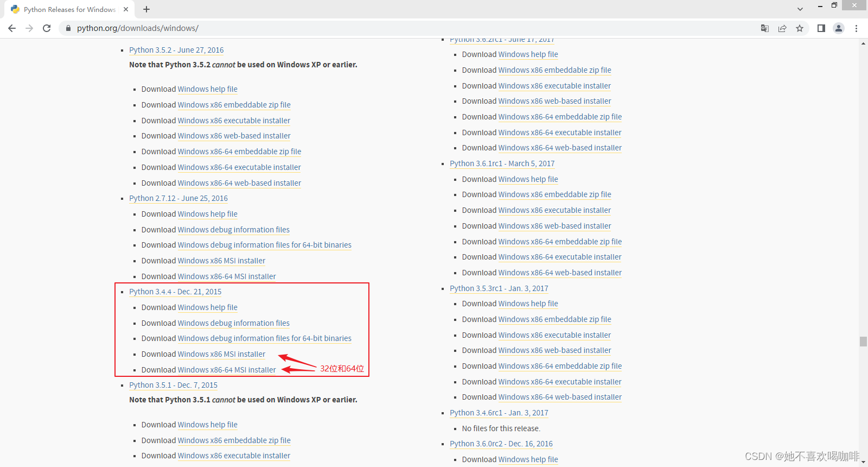Open Python 3.5.2 - June 27, 2016 release
This screenshot has height=467, width=868.
(176, 50)
